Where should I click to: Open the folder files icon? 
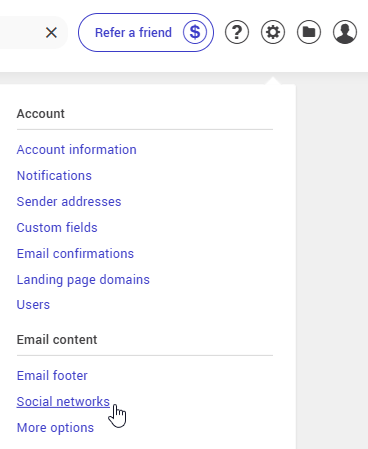(309, 32)
